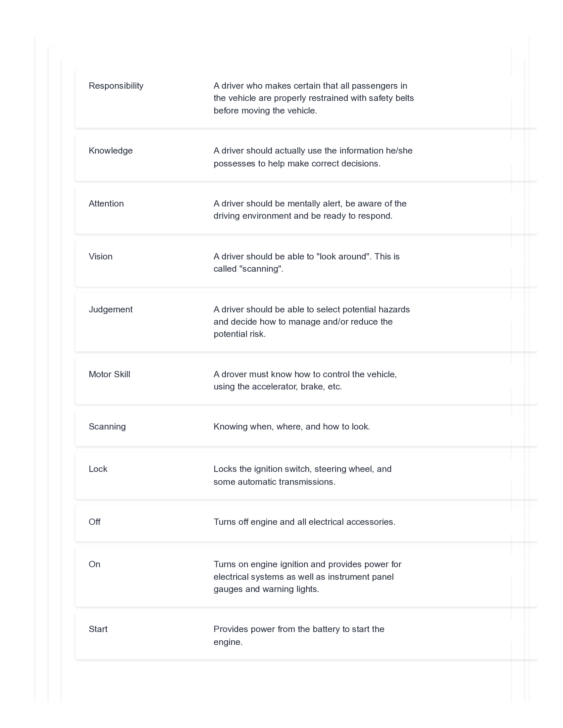Select "Knowing when, where, and how to look"

291,427
